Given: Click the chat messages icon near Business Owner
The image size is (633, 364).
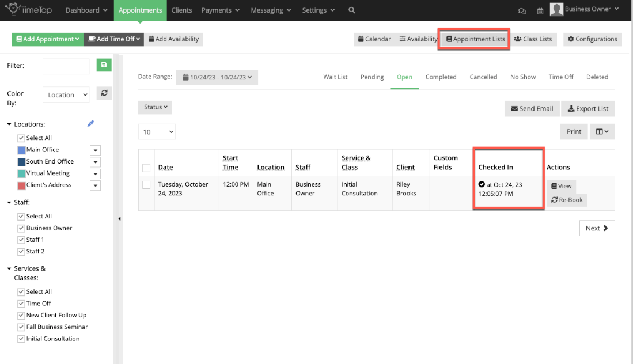Looking at the screenshot, I should point(522,10).
